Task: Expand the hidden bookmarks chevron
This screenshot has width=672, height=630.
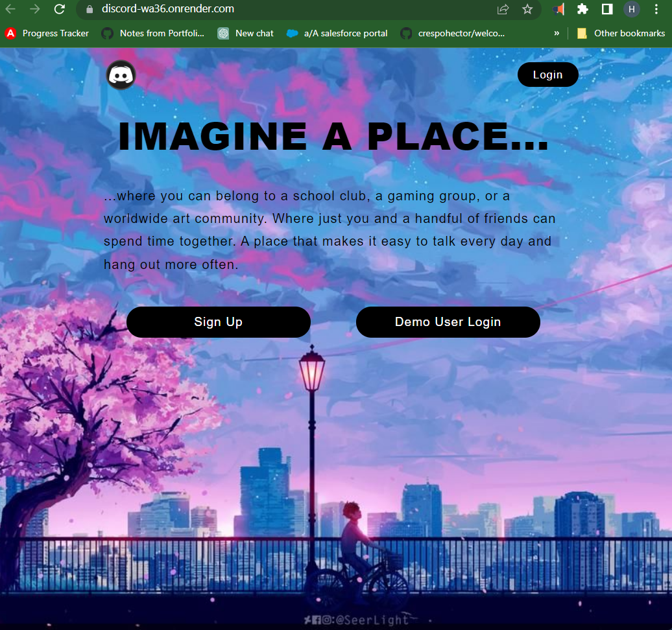Action: point(557,34)
